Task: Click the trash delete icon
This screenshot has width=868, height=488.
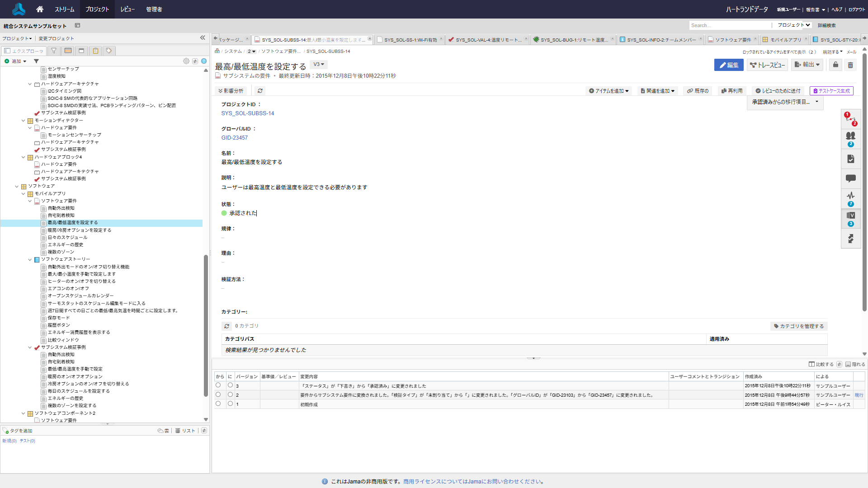Action: coord(850,65)
